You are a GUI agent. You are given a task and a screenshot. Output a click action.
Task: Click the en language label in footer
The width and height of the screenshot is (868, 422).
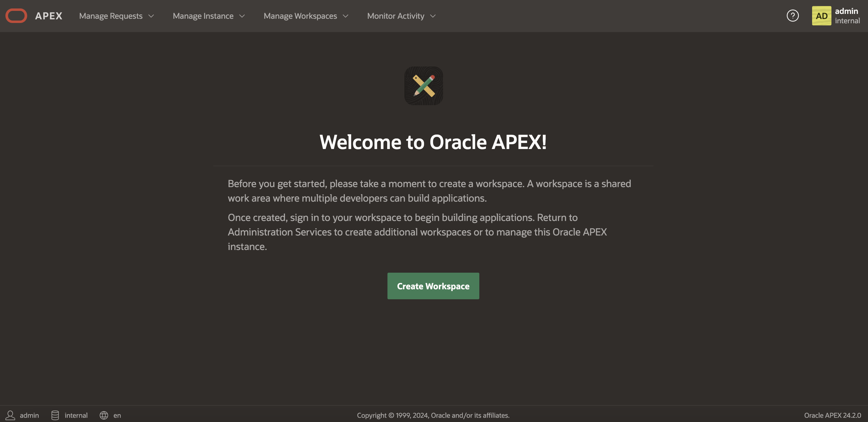coord(117,415)
